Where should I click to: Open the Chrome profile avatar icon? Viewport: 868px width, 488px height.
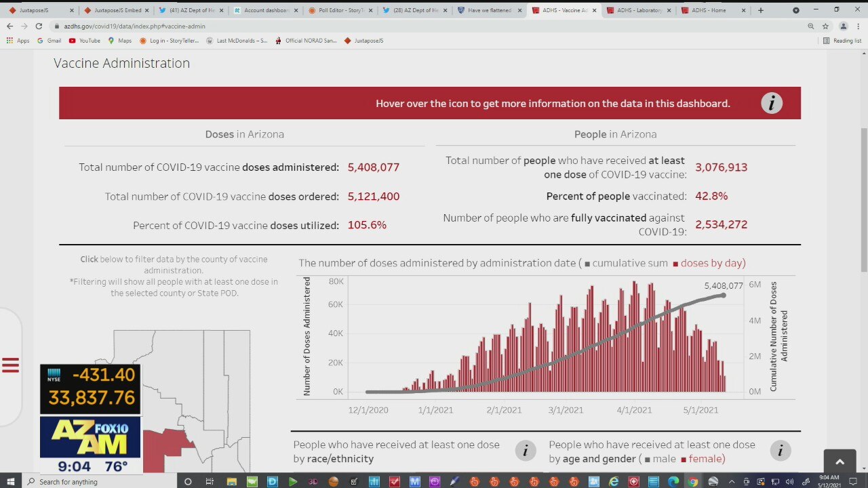coord(844,26)
